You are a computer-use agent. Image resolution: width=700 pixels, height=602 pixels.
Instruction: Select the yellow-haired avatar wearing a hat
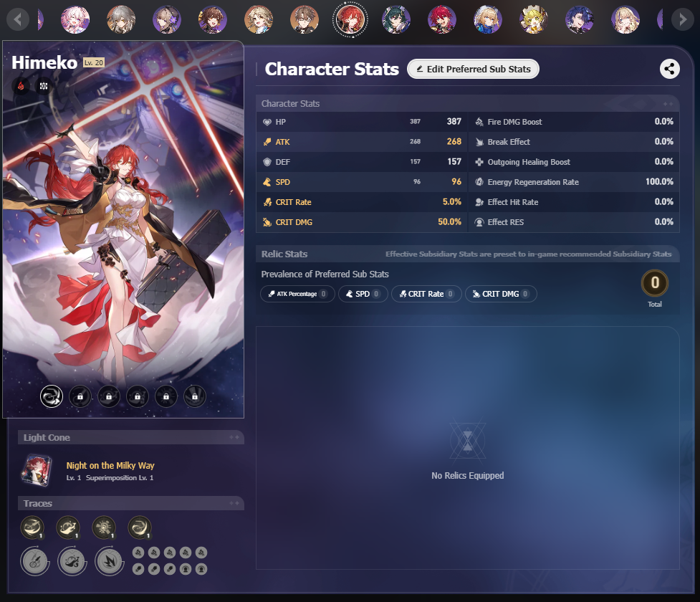534,19
